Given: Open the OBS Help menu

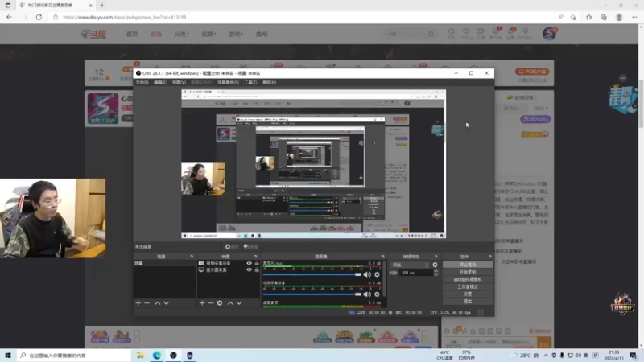Looking at the screenshot, I should coord(269,83).
